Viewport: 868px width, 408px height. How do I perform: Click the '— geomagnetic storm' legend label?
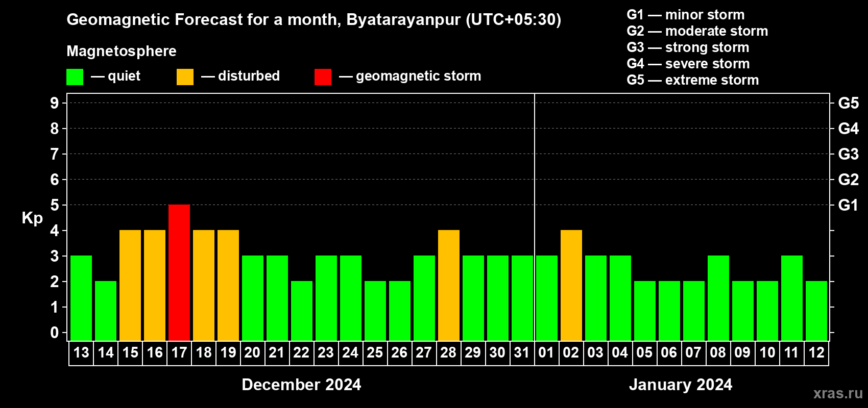click(410, 76)
